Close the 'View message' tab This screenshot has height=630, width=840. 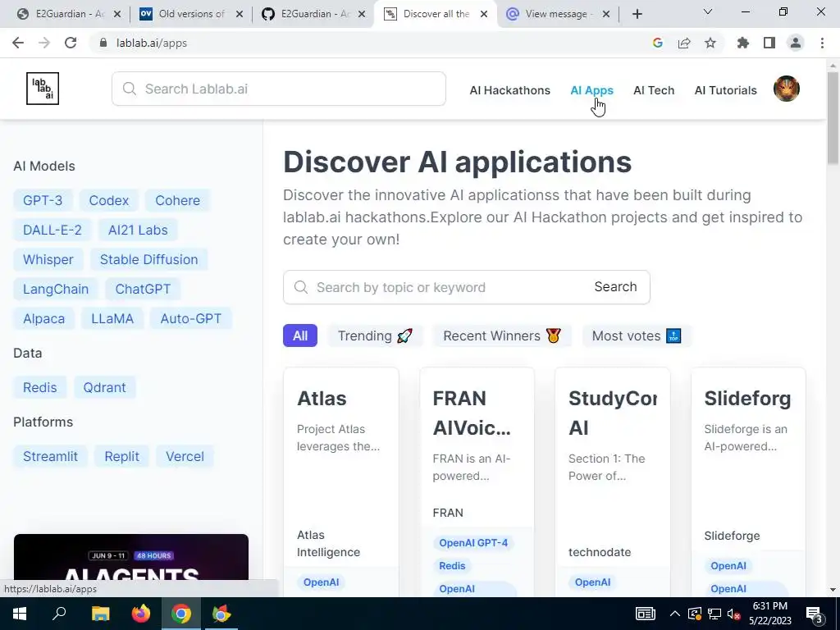point(606,14)
